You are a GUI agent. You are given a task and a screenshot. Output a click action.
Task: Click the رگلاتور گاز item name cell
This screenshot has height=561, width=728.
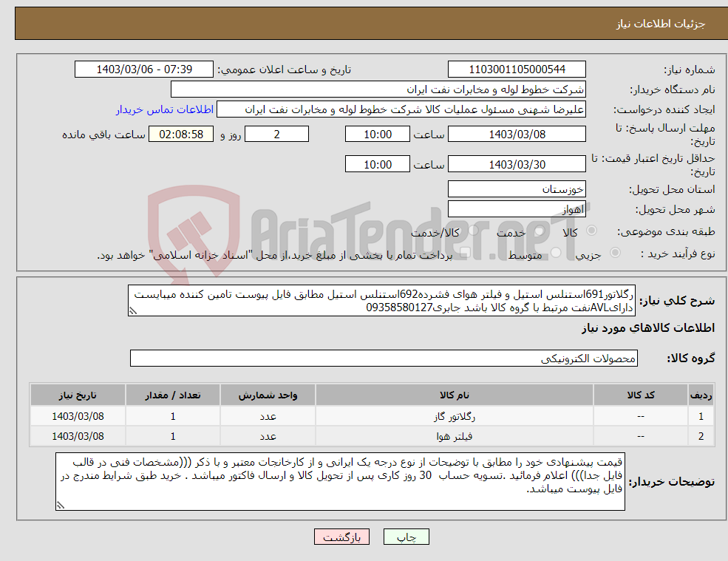tap(455, 417)
